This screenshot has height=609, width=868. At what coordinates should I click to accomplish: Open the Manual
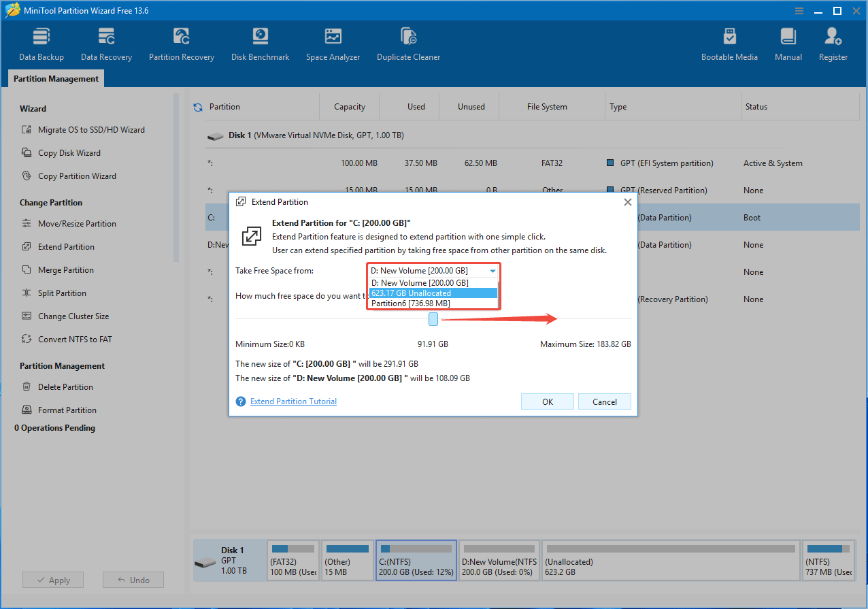[x=788, y=44]
